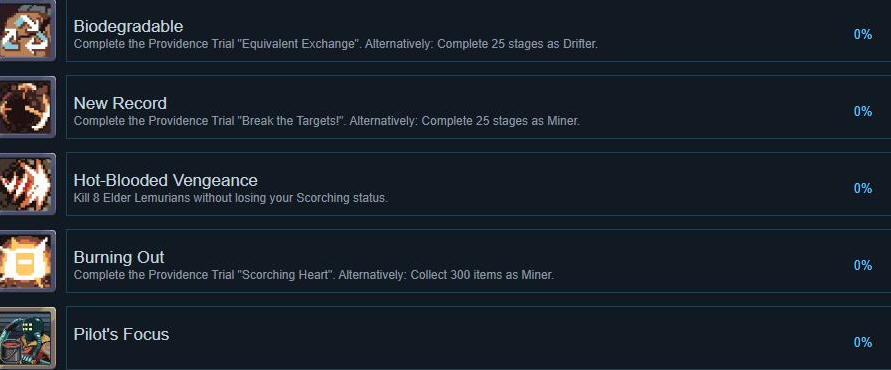Open the Hot-Blooded Vengeance achievement title
This screenshot has width=891, height=370.
click(x=166, y=180)
